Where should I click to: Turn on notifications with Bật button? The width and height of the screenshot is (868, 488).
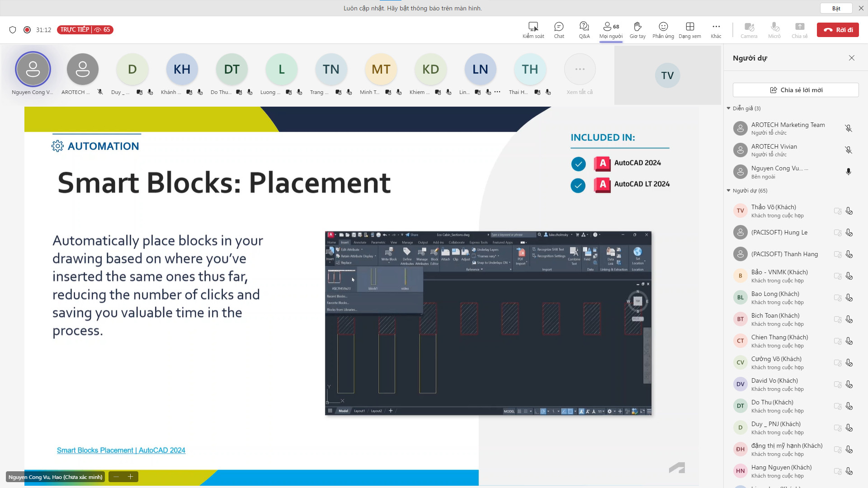836,8
